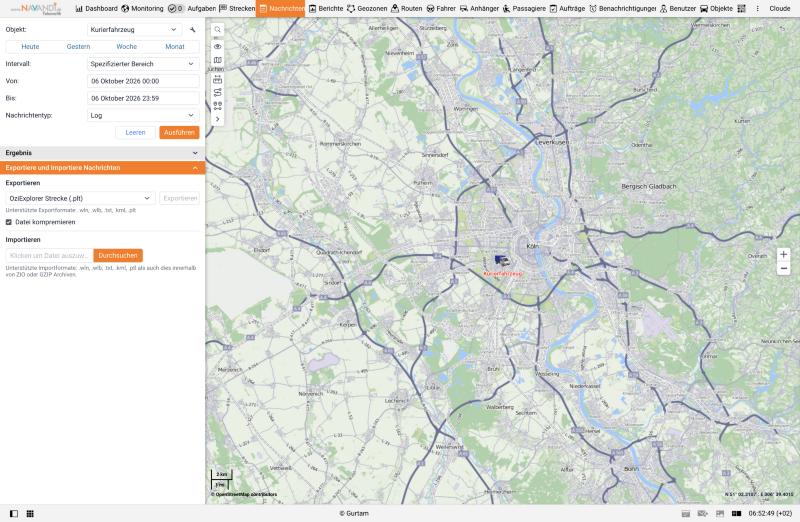This screenshot has width=800, height=522.
Task: Switch to the Benutzer tab
Action: click(x=678, y=9)
